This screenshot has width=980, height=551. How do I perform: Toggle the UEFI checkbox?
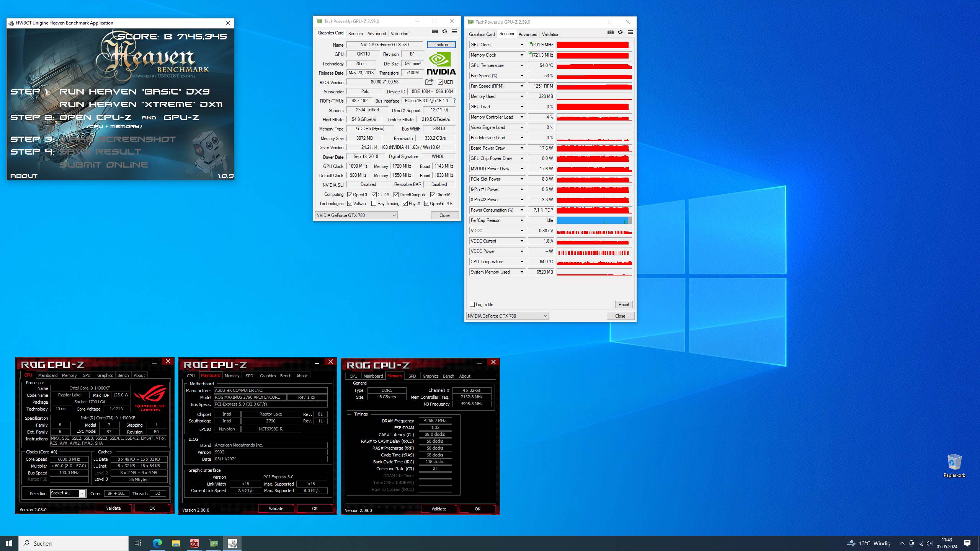(440, 82)
